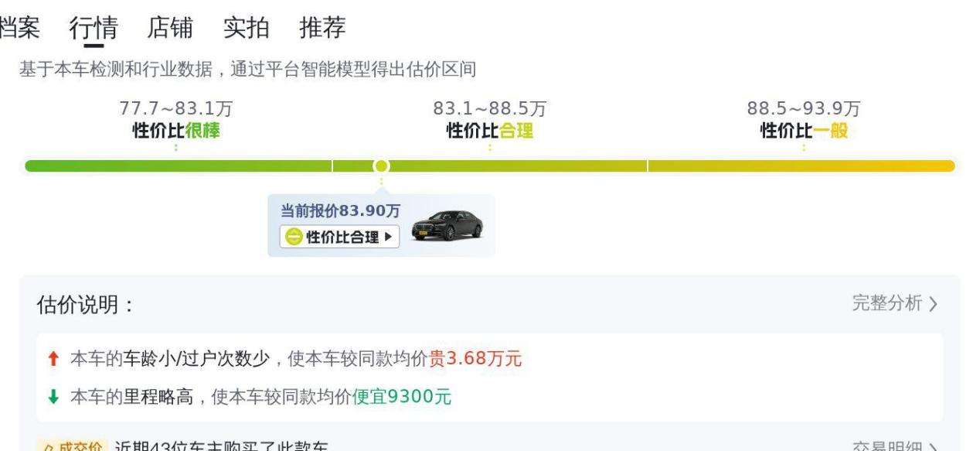Click the chevron next to 交易明细
The width and height of the screenshot is (980, 451).
(x=933, y=448)
